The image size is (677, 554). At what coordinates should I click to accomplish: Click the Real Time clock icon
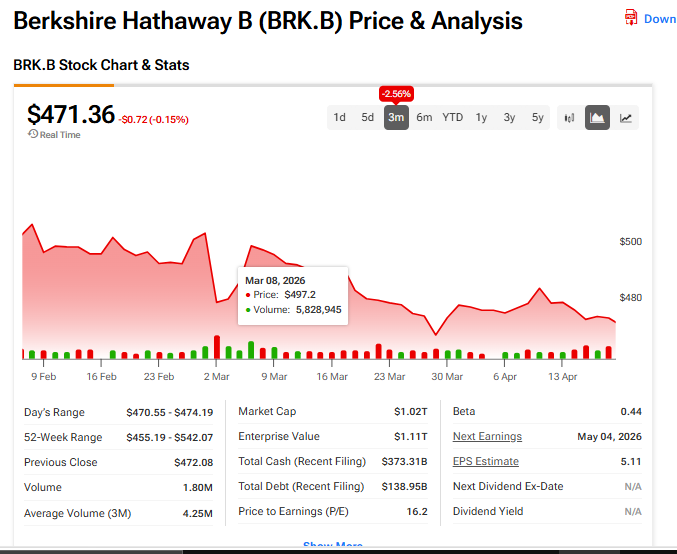33,134
